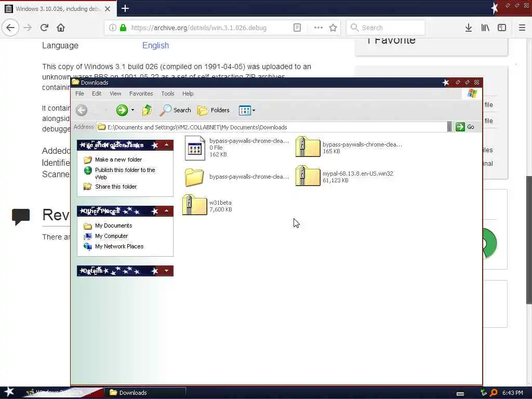Open Search in the Explorer toolbar
This screenshot has height=399, width=532.
pyautogui.click(x=176, y=110)
